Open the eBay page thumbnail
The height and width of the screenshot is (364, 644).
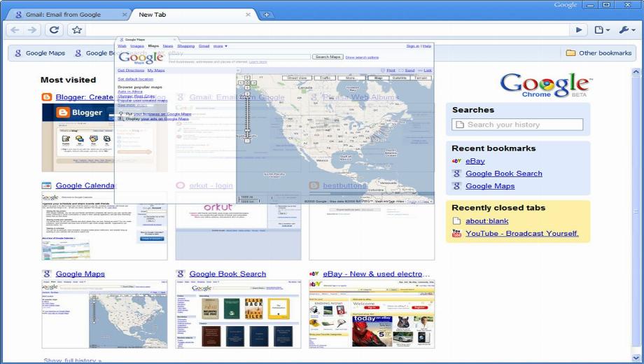point(372,314)
